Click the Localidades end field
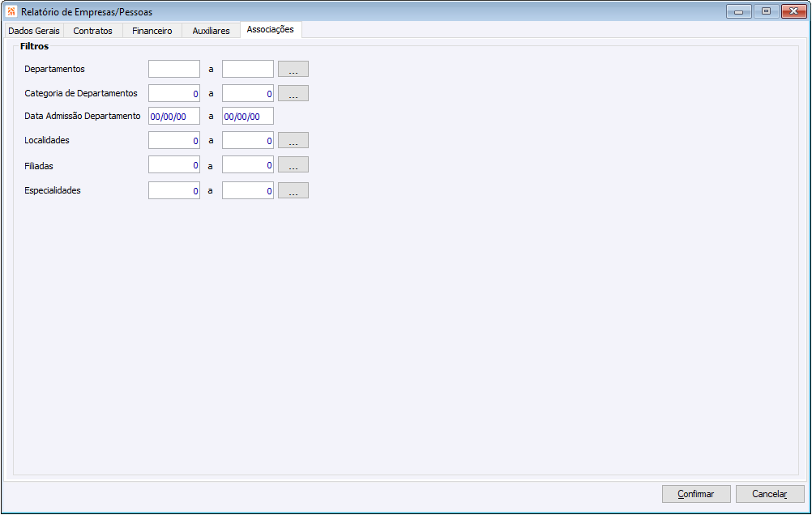 point(247,140)
